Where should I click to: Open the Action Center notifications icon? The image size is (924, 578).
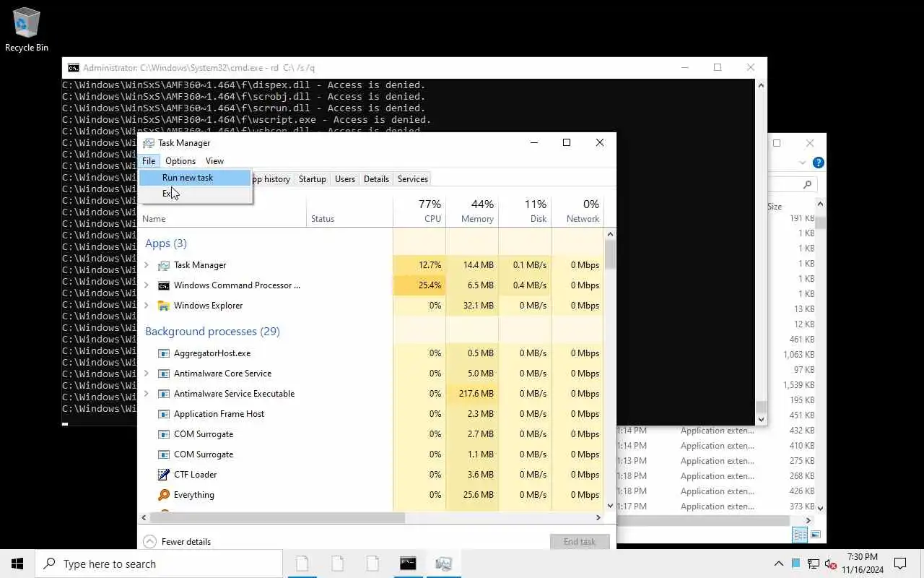click(900, 564)
